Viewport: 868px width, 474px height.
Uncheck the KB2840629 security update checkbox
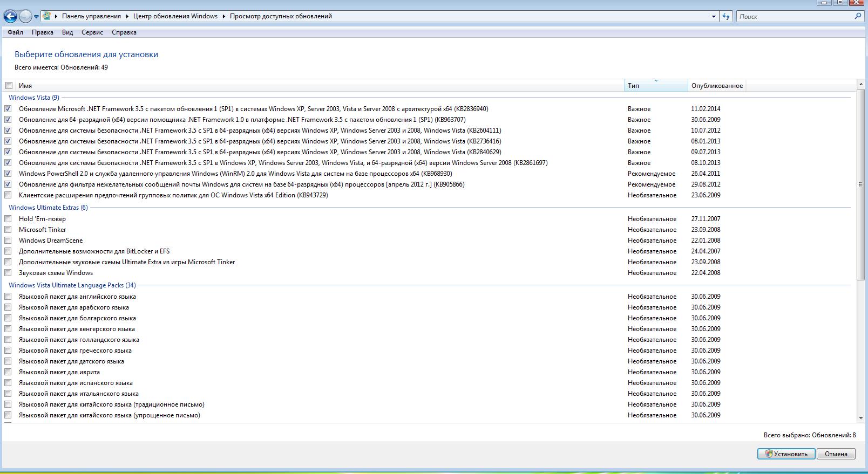pyautogui.click(x=8, y=152)
